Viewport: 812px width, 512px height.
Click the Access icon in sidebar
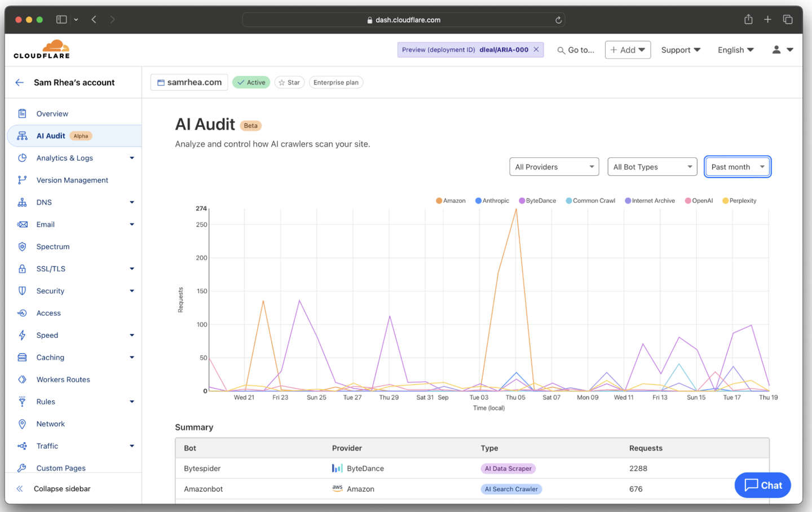coord(22,313)
